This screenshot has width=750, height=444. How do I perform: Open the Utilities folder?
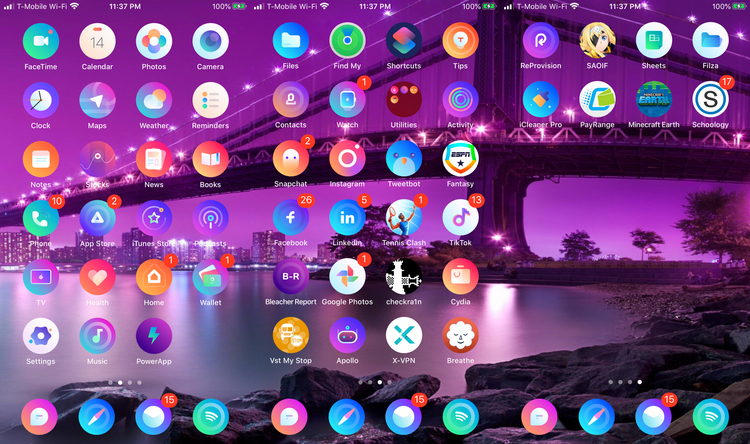(404, 100)
